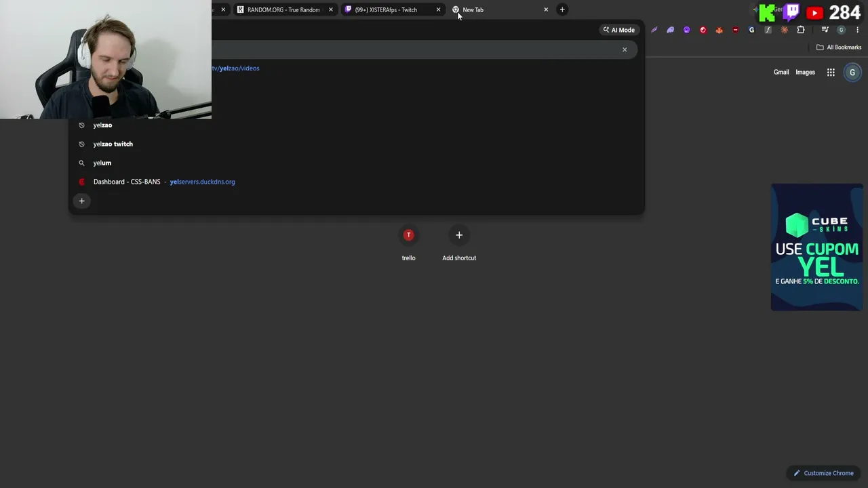Open the Dashboard - CSS-BANS suggestion
The height and width of the screenshot is (488, 868).
(x=356, y=182)
